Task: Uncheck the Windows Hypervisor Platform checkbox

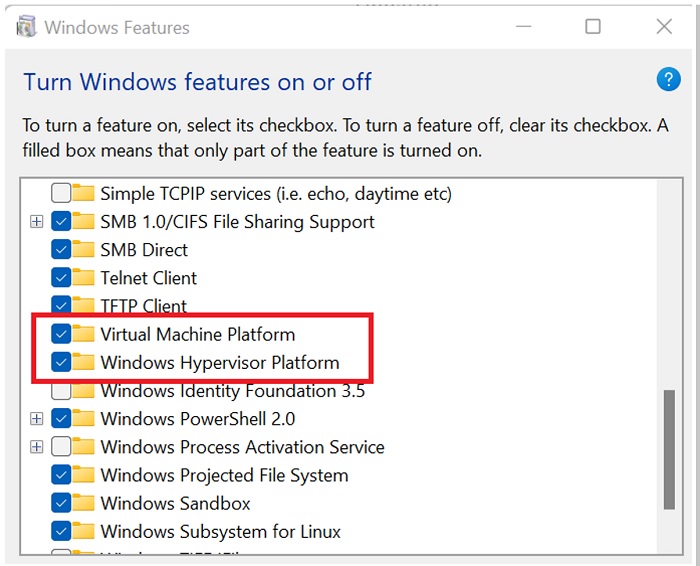Action: [x=61, y=362]
